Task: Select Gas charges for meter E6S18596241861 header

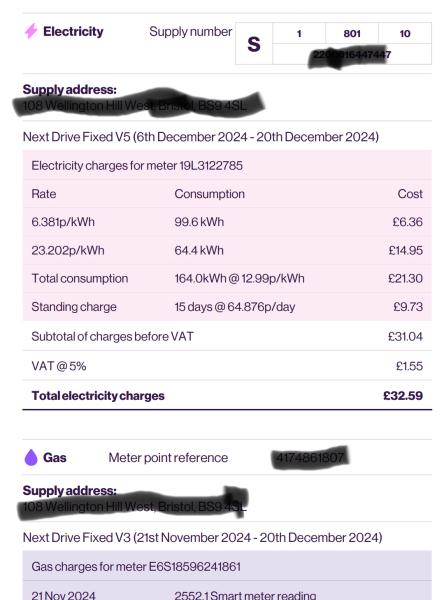Action: point(136,566)
